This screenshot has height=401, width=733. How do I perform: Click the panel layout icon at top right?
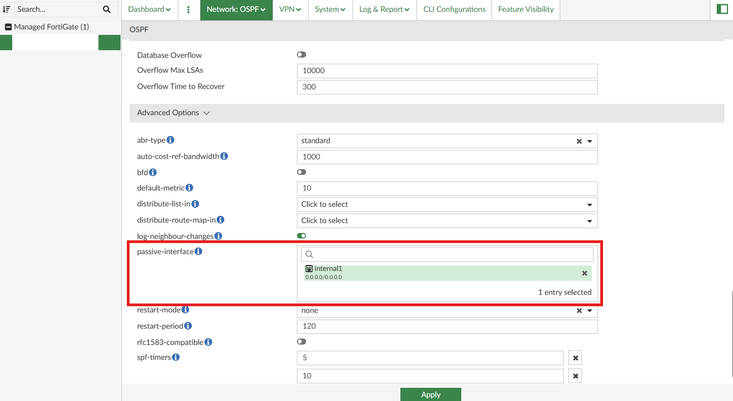point(722,9)
